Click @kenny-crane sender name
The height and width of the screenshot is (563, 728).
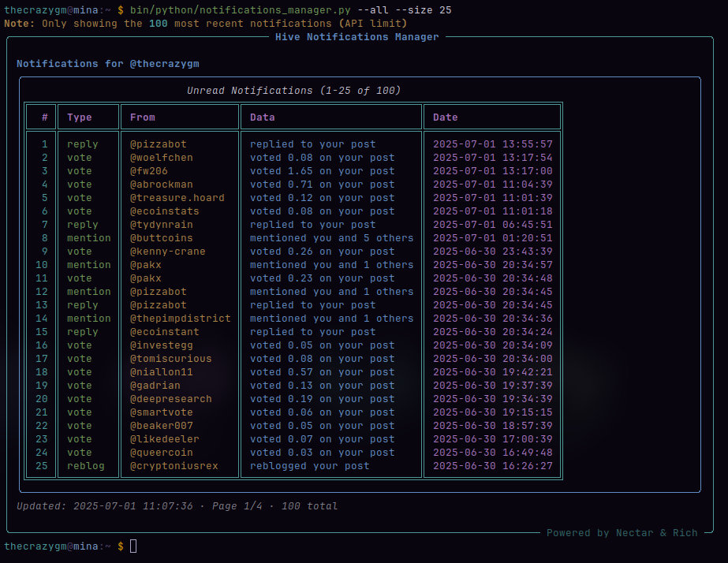(x=168, y=252)
